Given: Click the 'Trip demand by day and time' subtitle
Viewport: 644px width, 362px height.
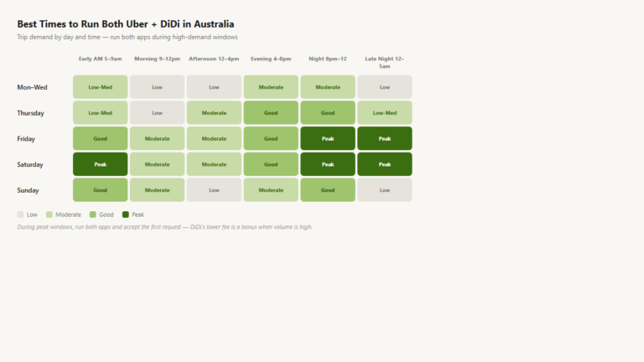Looking at the screenshot, I should pos(127,37).
